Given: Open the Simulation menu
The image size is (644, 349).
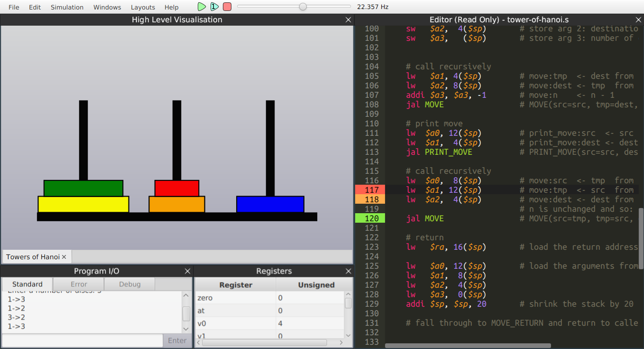Looking at the screenshot, I should click(x=67, y=7).
